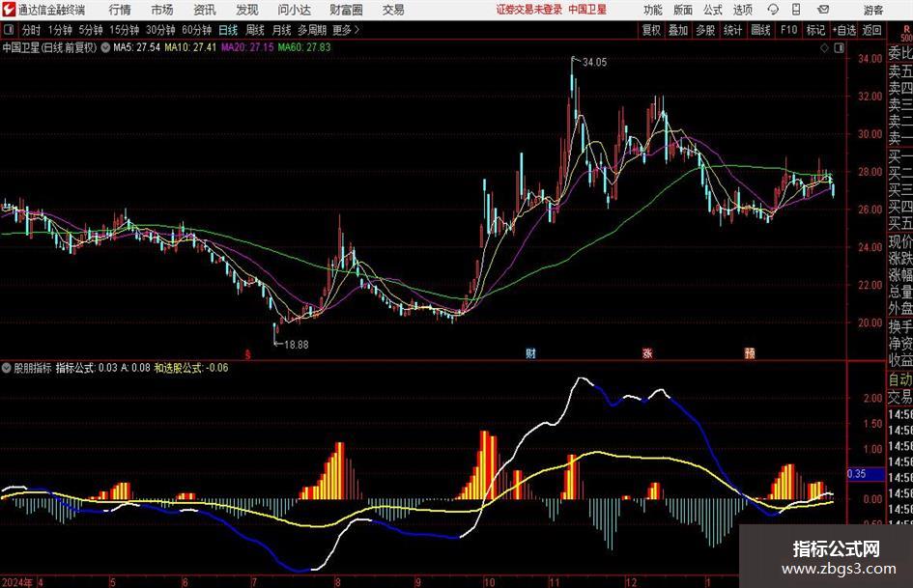Open F10 company info button
Image resolution: width=913 pixels, height=588 pixels.
point(788,30)
